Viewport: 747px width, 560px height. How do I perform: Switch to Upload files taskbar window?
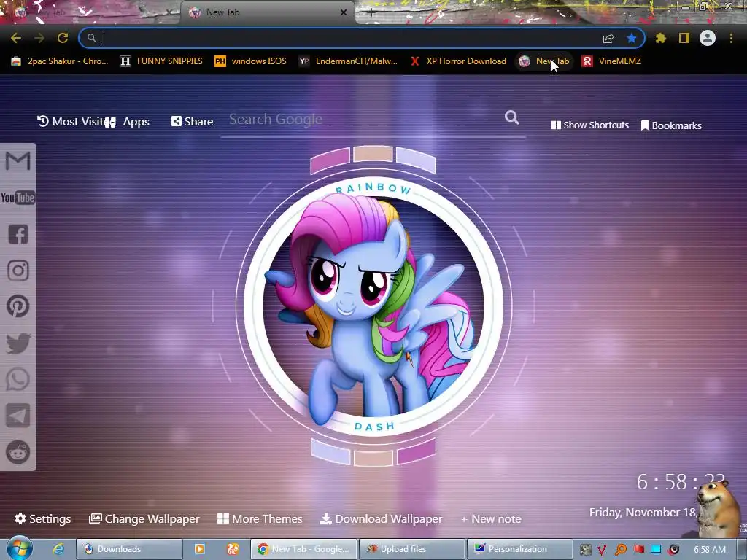click(411, 549)
